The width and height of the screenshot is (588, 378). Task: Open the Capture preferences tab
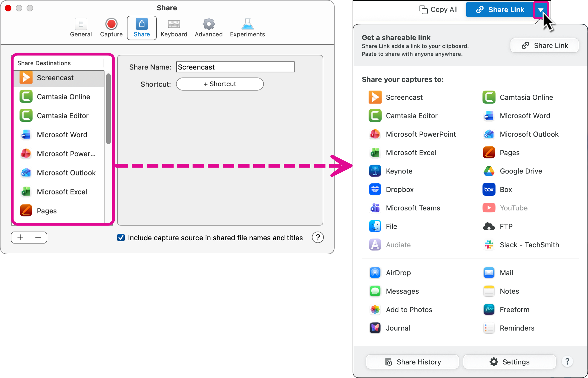111,28
